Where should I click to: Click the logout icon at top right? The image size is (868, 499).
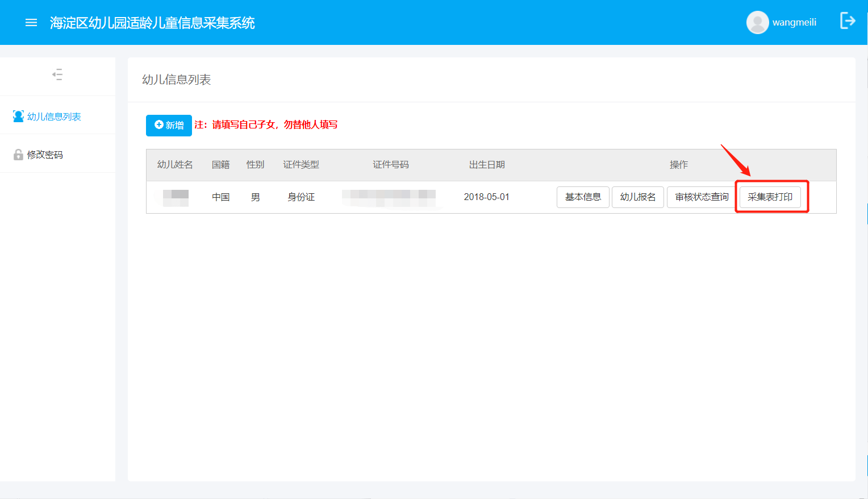(848, 21)
